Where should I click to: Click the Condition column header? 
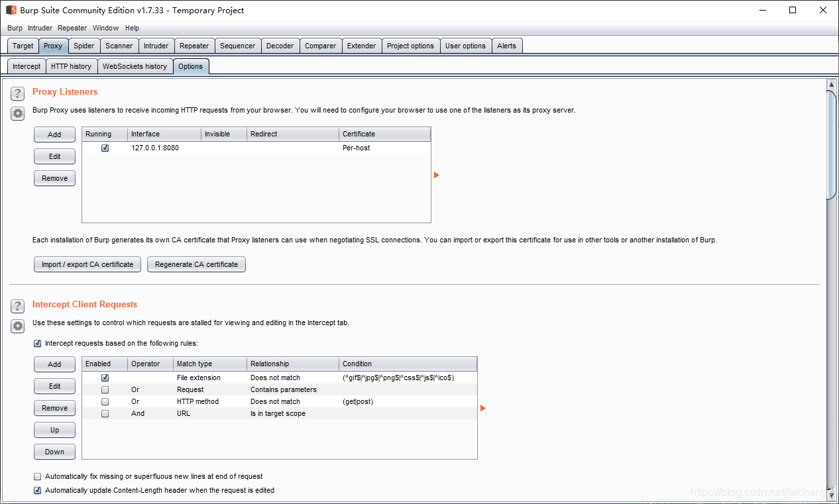pos(408,364)
